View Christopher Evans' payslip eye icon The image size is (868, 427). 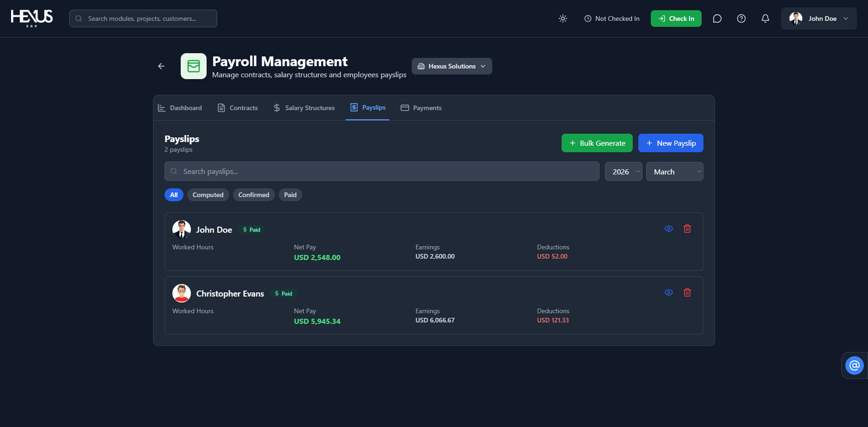(x=669, y=292)
